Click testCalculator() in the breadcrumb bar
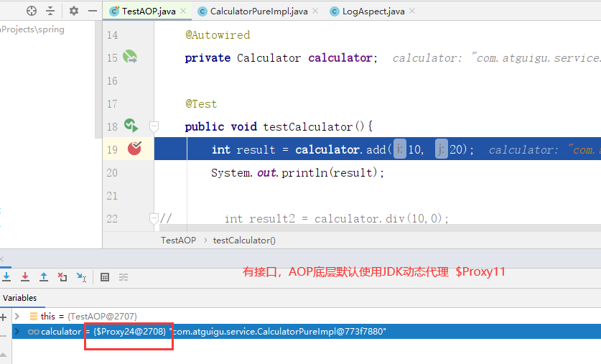This screenshot has width=601, height=364. (244, 241)
